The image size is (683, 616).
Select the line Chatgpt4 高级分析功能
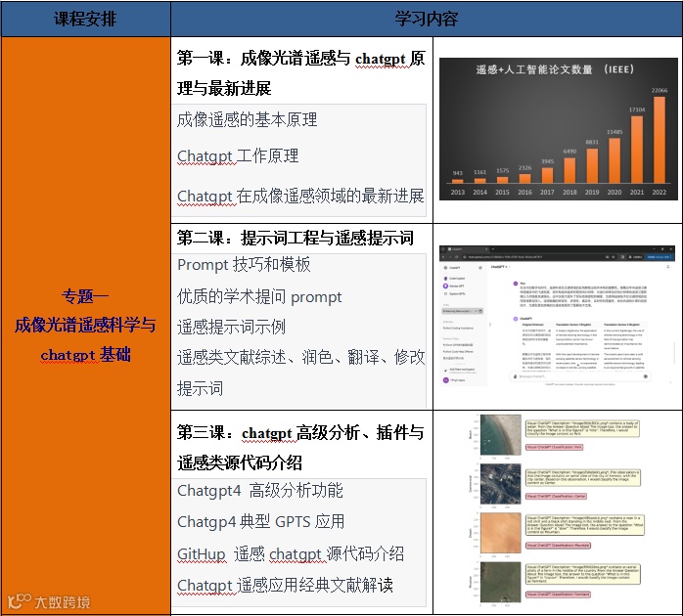pyautogui.click(x=260, y=491)
